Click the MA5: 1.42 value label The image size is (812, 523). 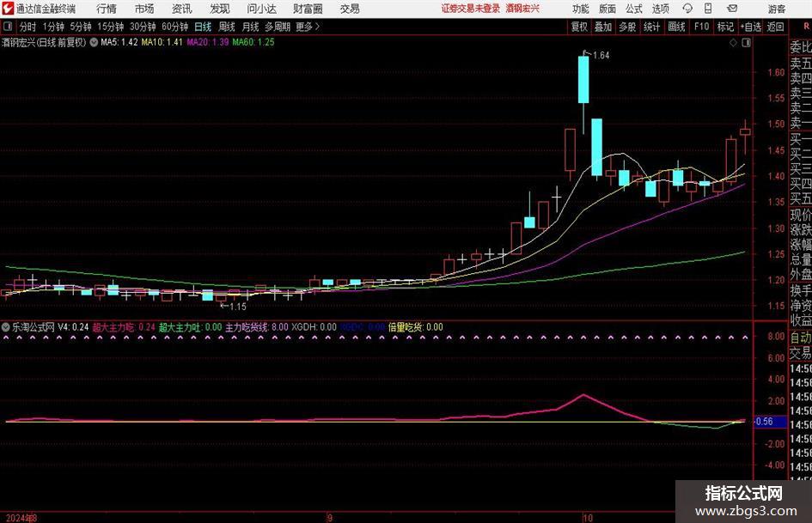point(119,42)
